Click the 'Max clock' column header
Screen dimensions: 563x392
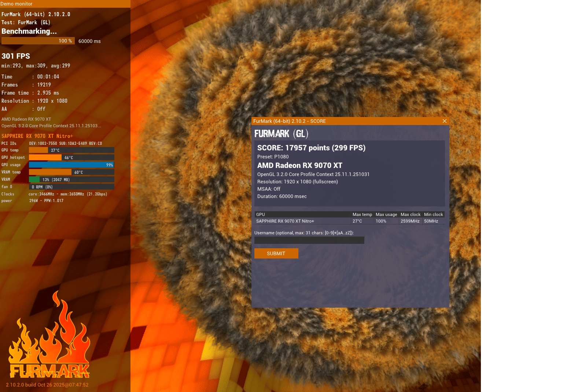pos(411,215)
